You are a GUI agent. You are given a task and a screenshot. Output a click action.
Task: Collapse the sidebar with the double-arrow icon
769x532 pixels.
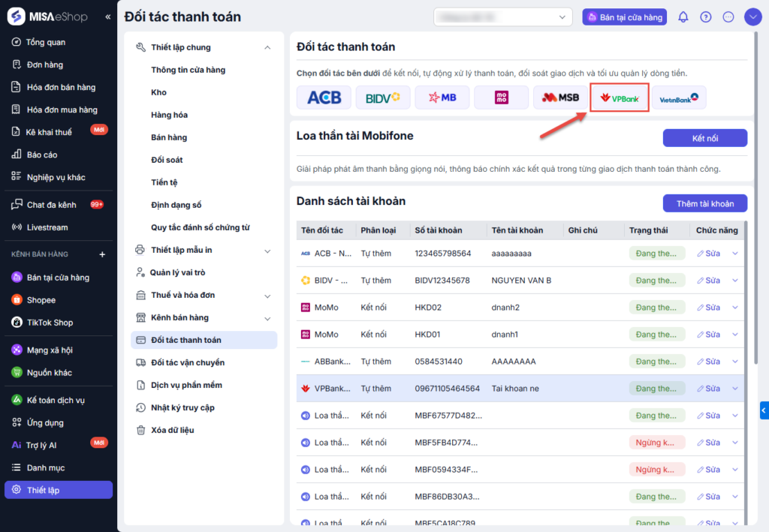[108, 17]
